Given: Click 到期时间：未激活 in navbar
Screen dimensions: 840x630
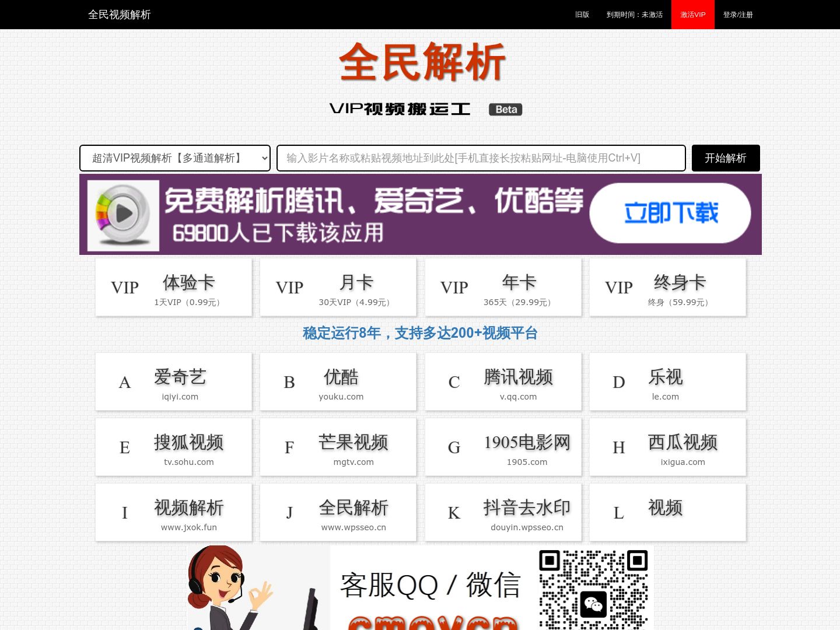Looking at the screenshot, I should [635, 15].
